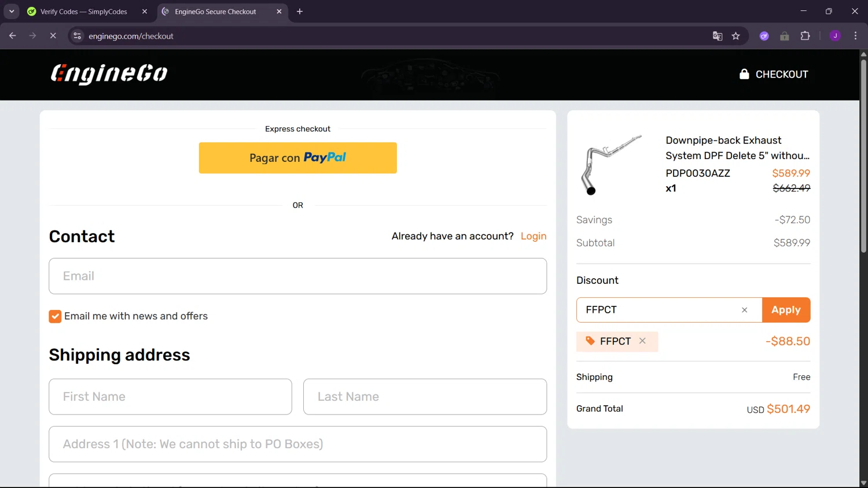Clear the discount code input field
Image resolution: width=868 pixels, height=488 pixels.
[745, 310]
